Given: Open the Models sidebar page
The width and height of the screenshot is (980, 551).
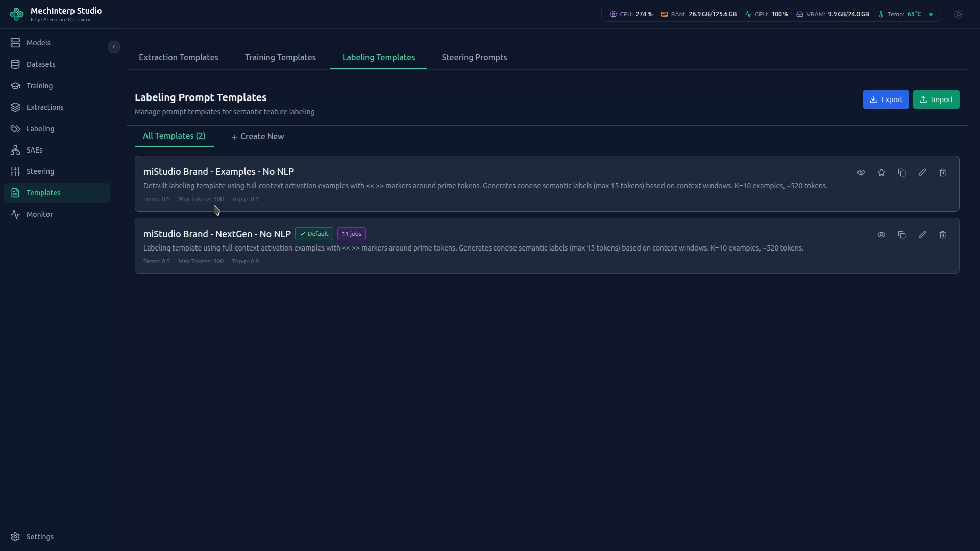Looking at the screenshot, I should [x=57, y=43].
